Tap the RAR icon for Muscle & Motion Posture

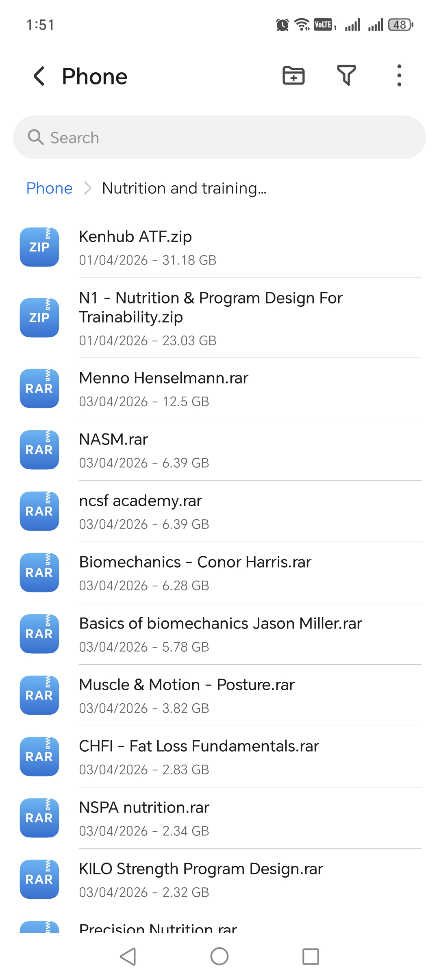click(39, 695)
